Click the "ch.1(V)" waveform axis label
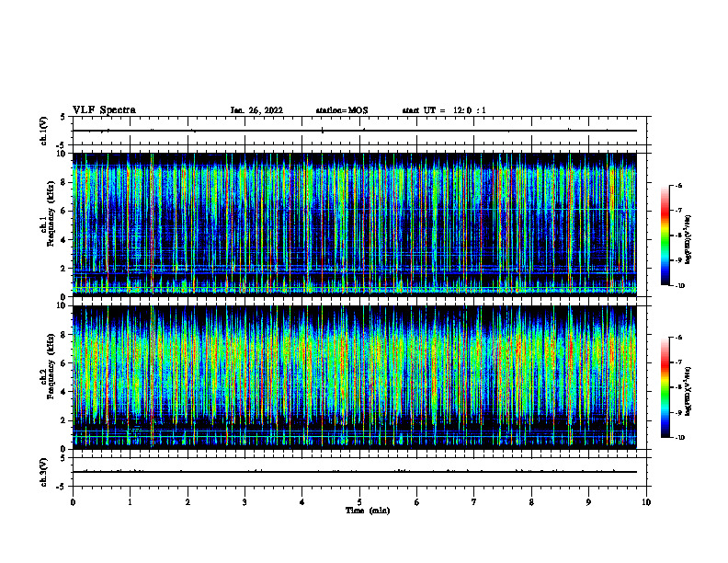The image size is (728, 563). pyautogui.click(x=44, y=131)
